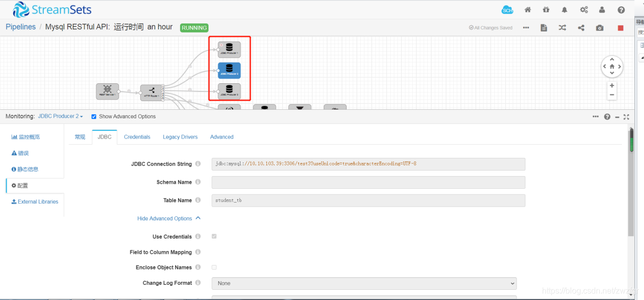This screenshot has height=300, width=644.
Task: Zoom in the canvas with plus
Action: click(x=612, y=86)
